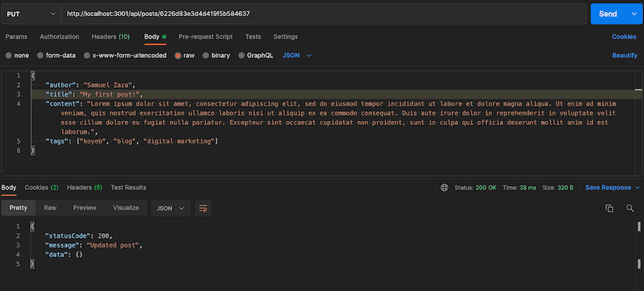Switch response view to Raw

pyautogui.click(x=50, y=208)
